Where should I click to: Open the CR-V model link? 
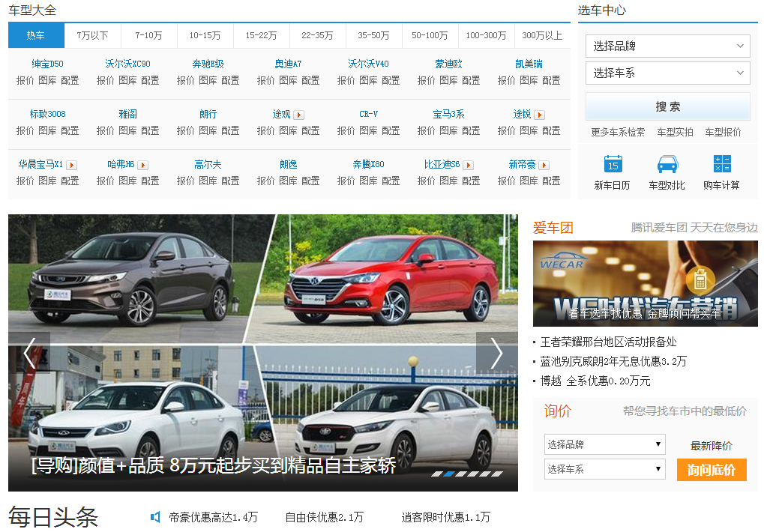pyautogui.click(x=368, y=114)
